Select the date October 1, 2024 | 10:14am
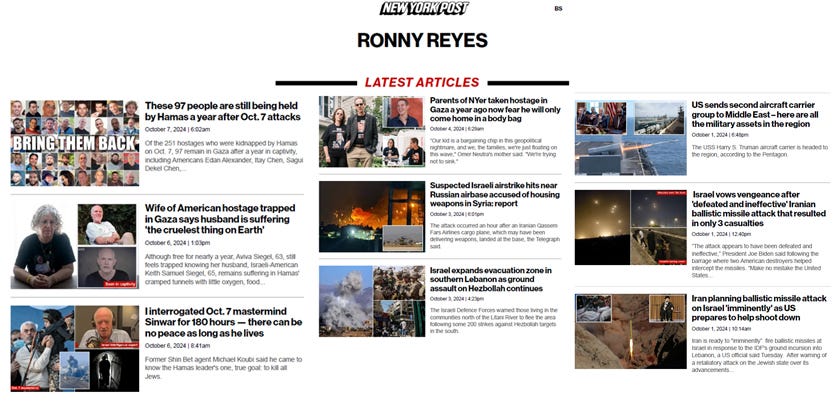 (721, 329)
